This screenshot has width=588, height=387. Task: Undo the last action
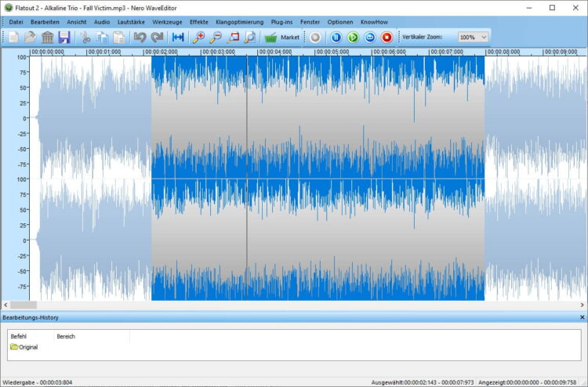[x=140, y=37]
